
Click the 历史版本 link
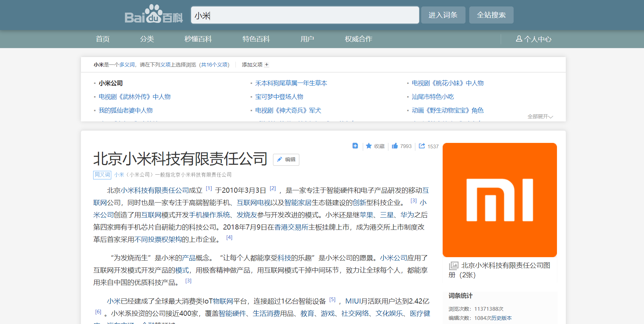[502, 318]
